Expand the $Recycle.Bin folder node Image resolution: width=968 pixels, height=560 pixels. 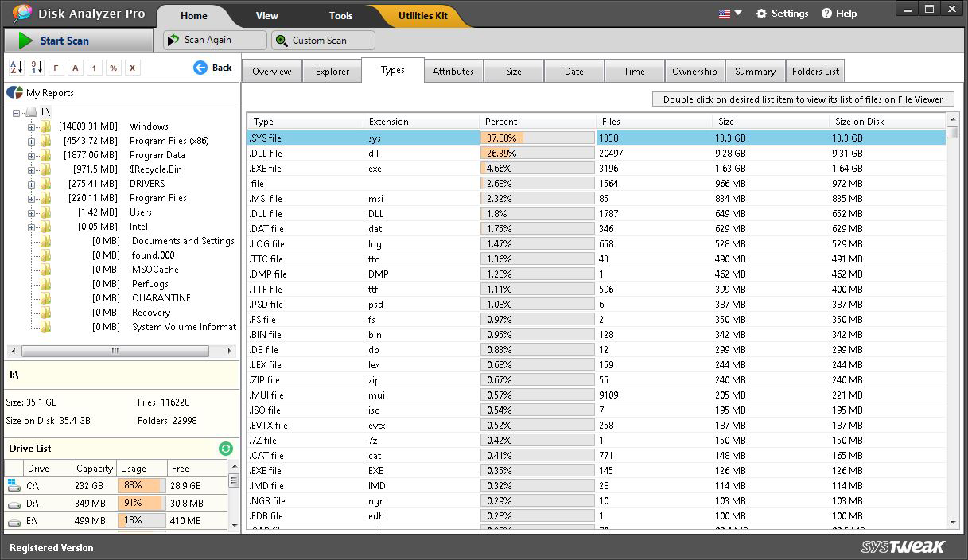pyautogui.click(x=32, y=169)
